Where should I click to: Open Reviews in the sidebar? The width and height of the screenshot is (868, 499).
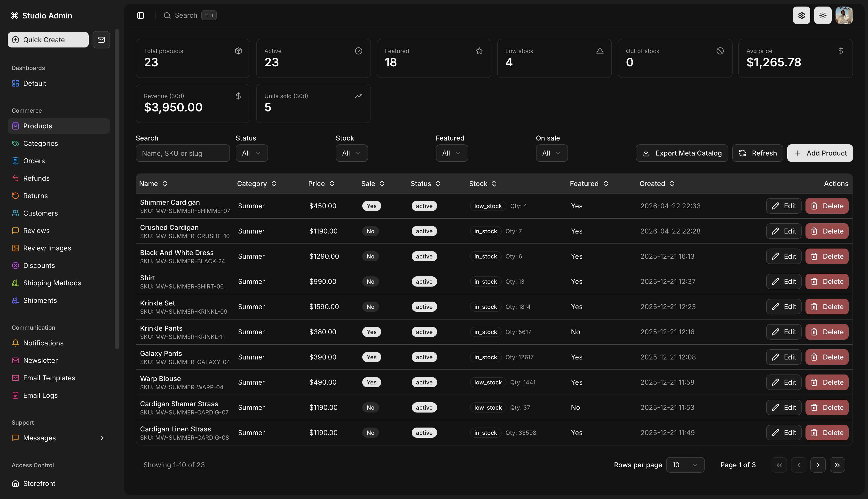[59, 231]
